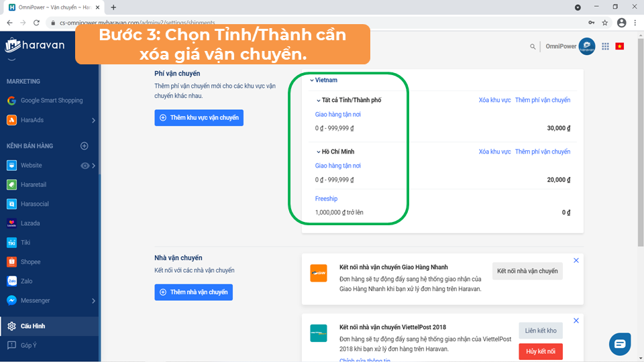This screenshot has height=362, width=644.
Task: Click the ViettelPost logo
Action: click(318, 333)
